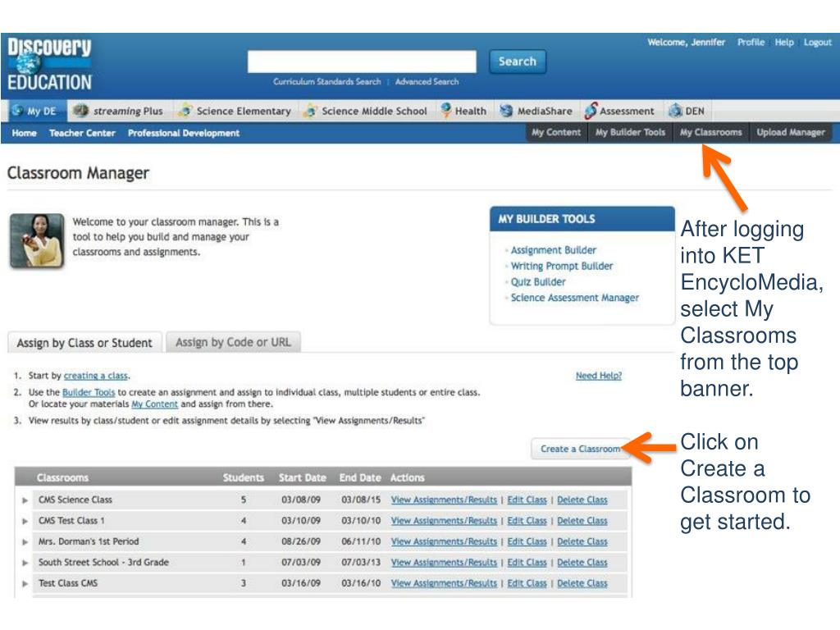Screen dimensions: 840x630
Task: Open Advanced Search link
Action: coord(427,81)
